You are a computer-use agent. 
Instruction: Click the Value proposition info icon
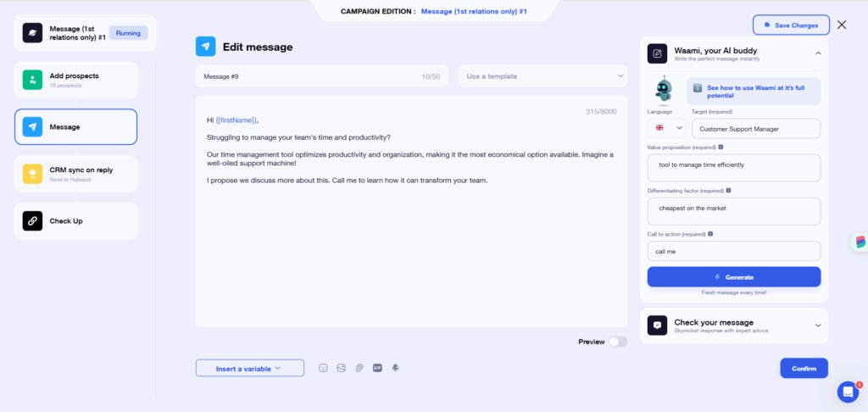point(721,148)
